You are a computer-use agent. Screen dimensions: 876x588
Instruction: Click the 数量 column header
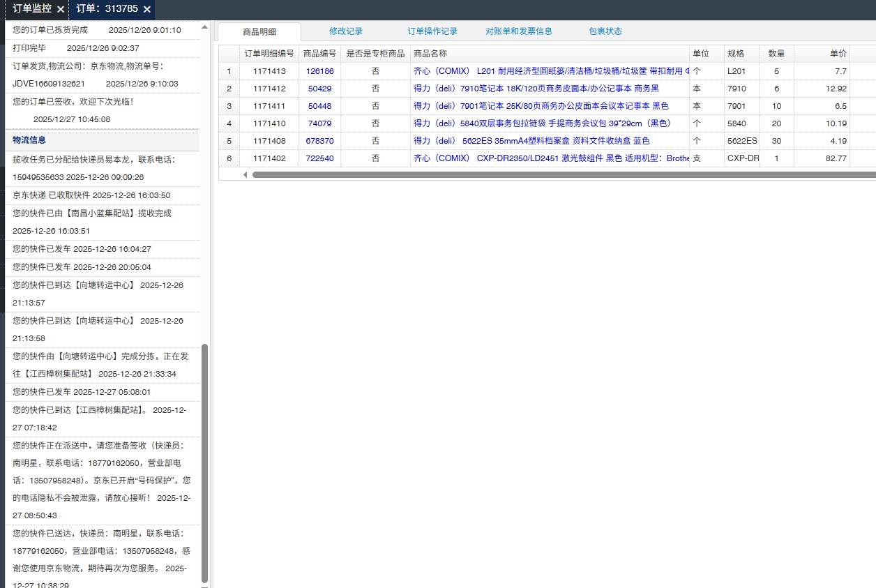point(776,54)
